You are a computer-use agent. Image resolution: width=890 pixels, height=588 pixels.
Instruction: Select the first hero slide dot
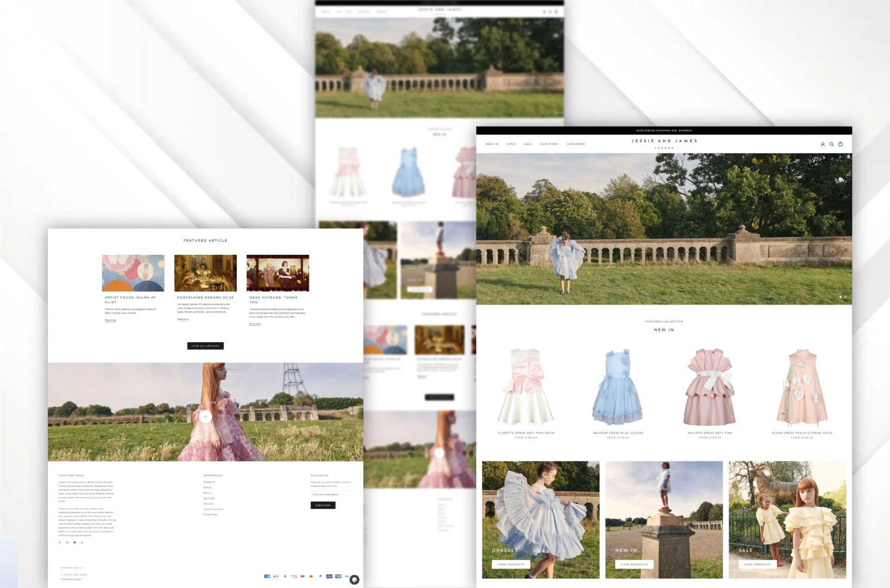pyautogui.click(x=840, y=297)
